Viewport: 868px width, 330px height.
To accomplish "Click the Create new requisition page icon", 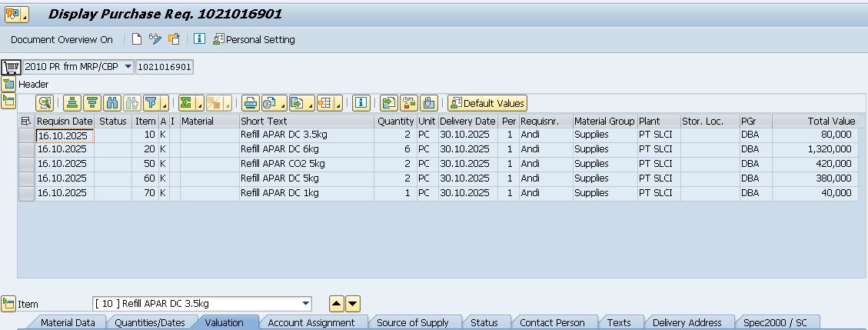I will 137,39.
